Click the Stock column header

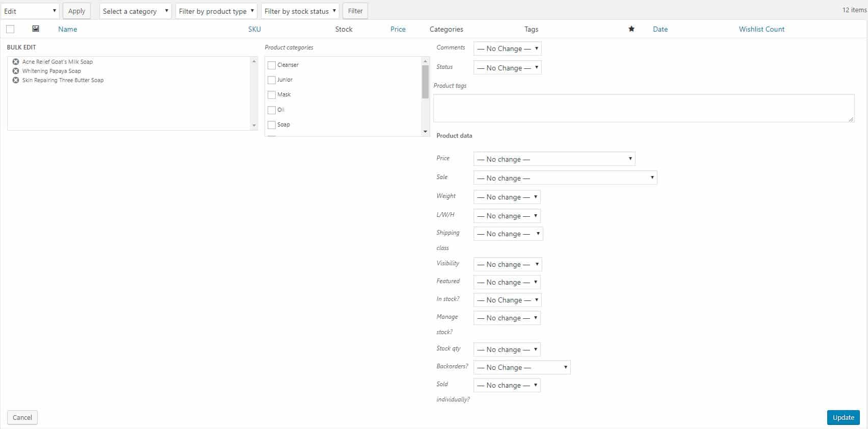344,29
